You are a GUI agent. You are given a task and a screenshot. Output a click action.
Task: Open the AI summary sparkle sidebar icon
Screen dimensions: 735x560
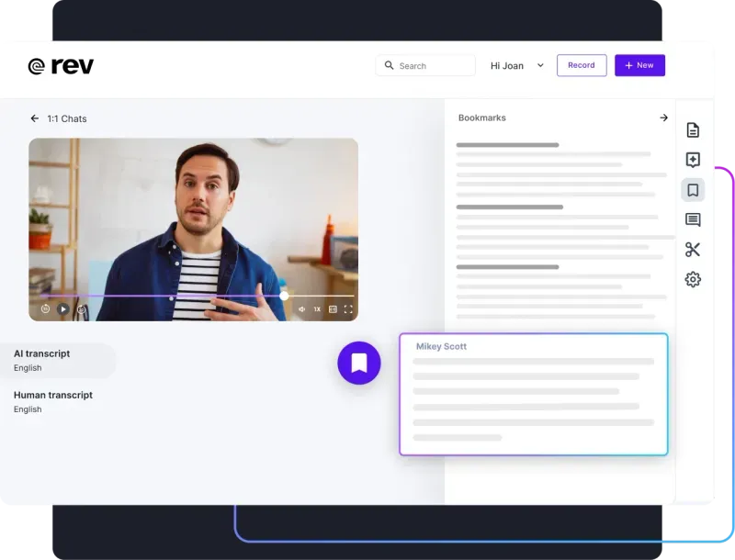(693, 160)
